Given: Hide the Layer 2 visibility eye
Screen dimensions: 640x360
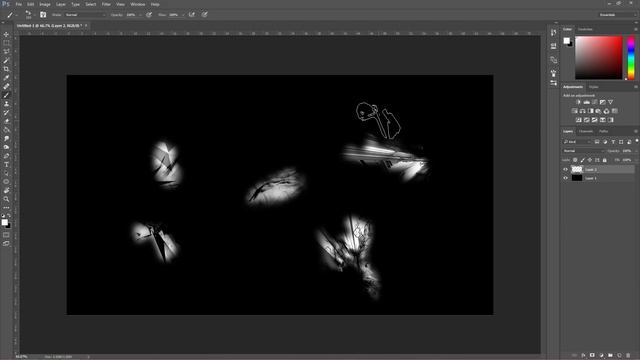Looking at the screenshot, I should point(566,169).
